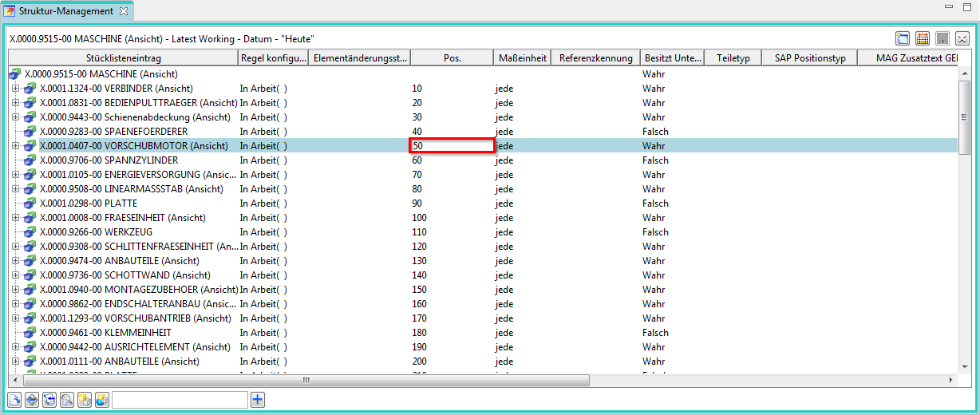Expand the FRAESEINHEIT tree node
The width and height of the screenshot is (980, 415).
click(15, 218)
